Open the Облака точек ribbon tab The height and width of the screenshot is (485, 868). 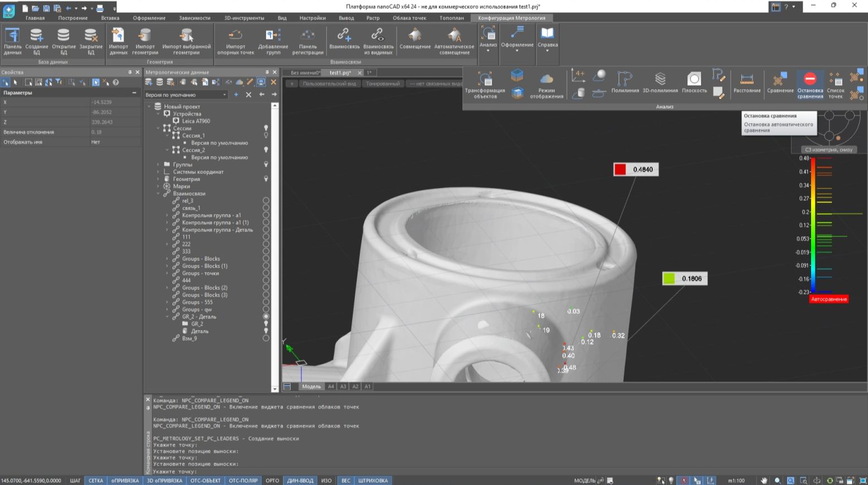click(409, 18)
